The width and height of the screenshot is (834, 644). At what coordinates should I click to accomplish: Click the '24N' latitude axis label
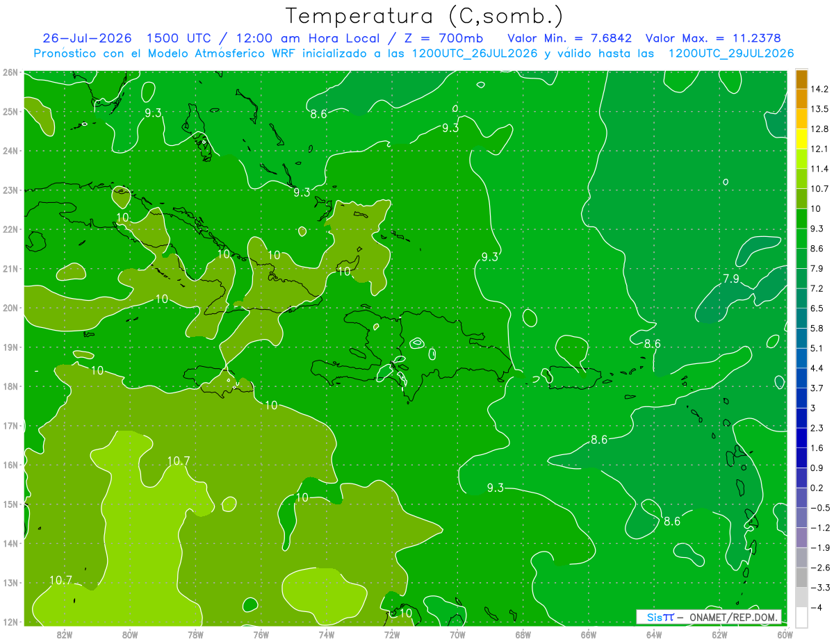coord(10,151)
